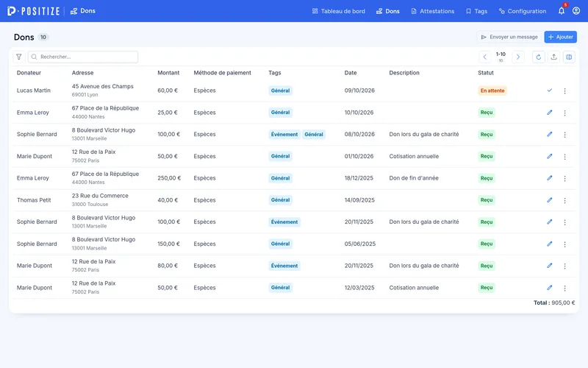The image size is (588, 368).
Task: Validate Lucas Martin pending donation checkmark
Action: (549, 91)
